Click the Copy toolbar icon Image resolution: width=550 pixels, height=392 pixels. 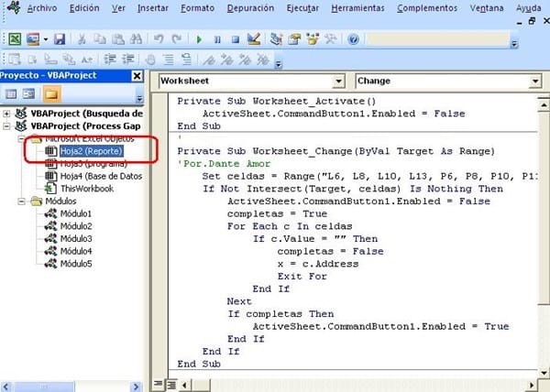coord(100,38)
